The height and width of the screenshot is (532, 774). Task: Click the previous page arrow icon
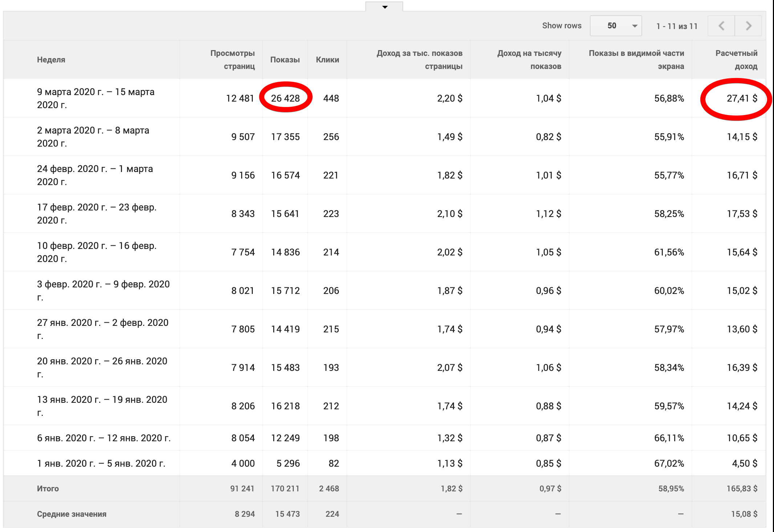pos(721,26)
